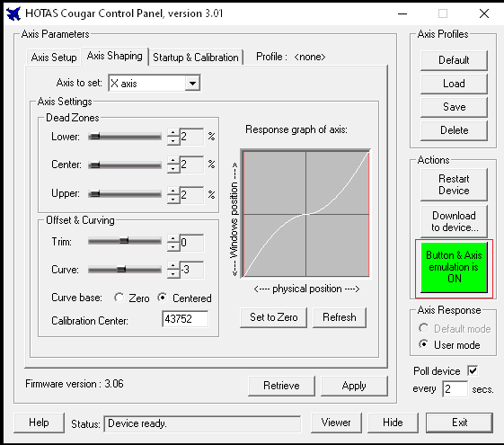Open the Startup & Calibration tab
The image size is (504, 445).
point(196,58)
